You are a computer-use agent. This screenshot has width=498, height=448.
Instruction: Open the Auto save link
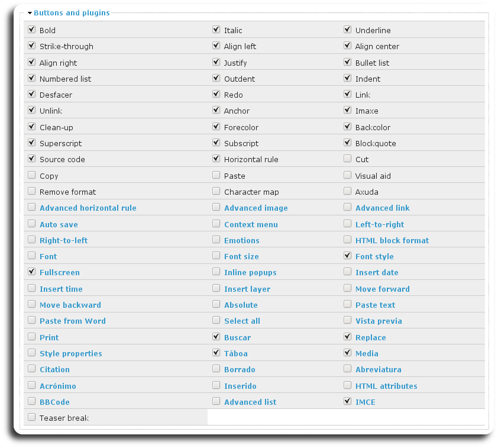click(x=59, y=224)
